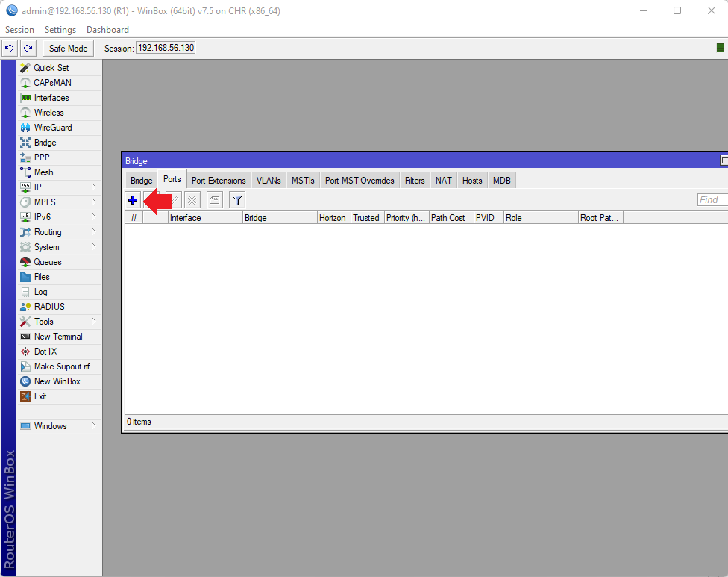
Task: Click the Session address input field
Action: (x=164, y=47)
